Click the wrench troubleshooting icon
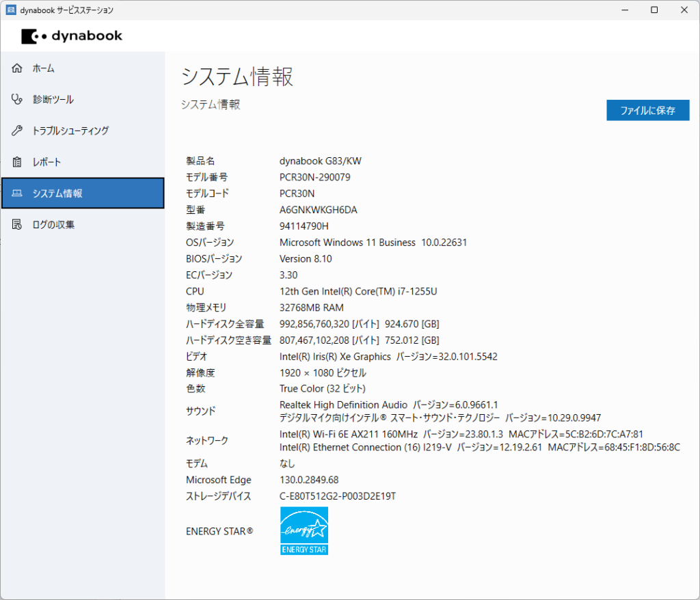This screenshot has width=700, height=600. 17,131
